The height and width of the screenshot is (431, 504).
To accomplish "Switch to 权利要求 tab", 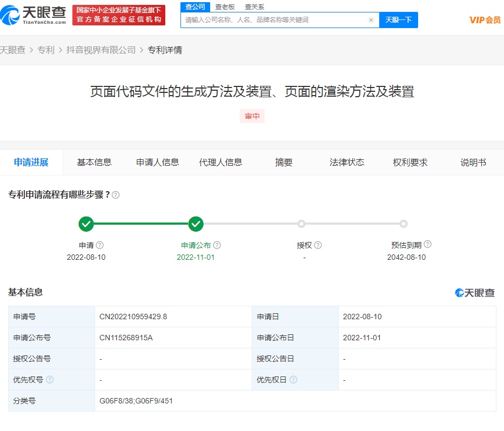I will click(x=410, y=163).
